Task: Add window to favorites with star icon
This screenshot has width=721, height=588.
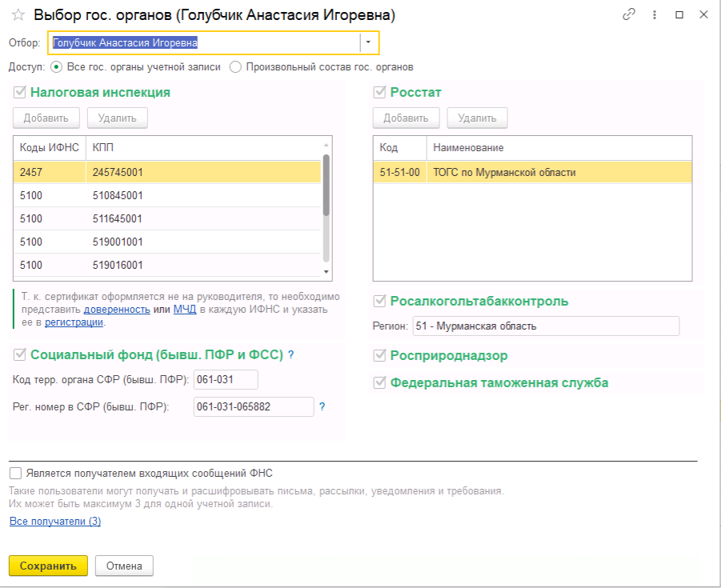Action: [x=18, y=15]
